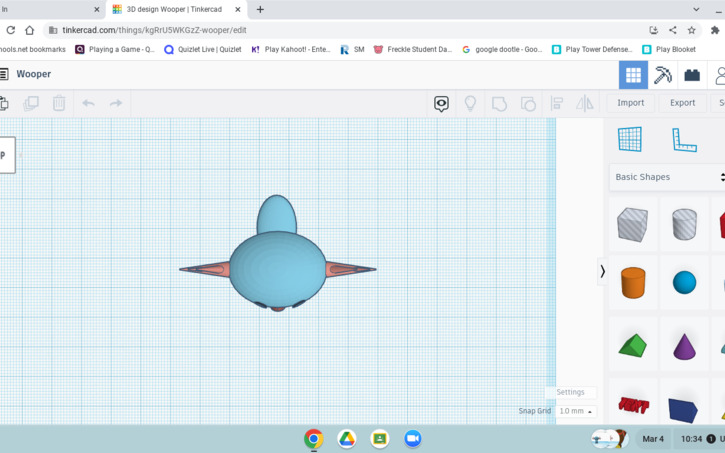The width and height of the screenshot is (725, 453).
Task: Open the Play Tower Defense bookmark
Action: (x=592, y=49)
